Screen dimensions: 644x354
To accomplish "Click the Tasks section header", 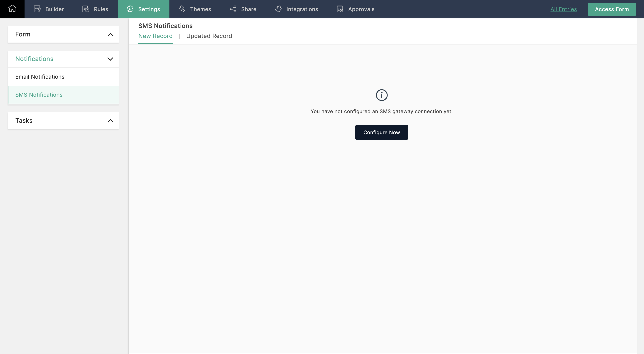I will [63, 121].
